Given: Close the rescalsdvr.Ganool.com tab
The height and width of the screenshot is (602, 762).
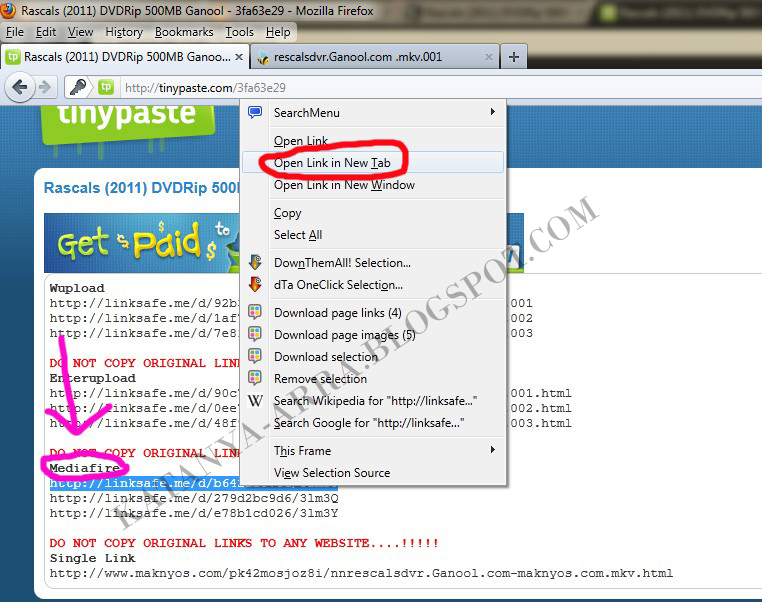Looking at the screenshot, I should (x=488, y=57).
